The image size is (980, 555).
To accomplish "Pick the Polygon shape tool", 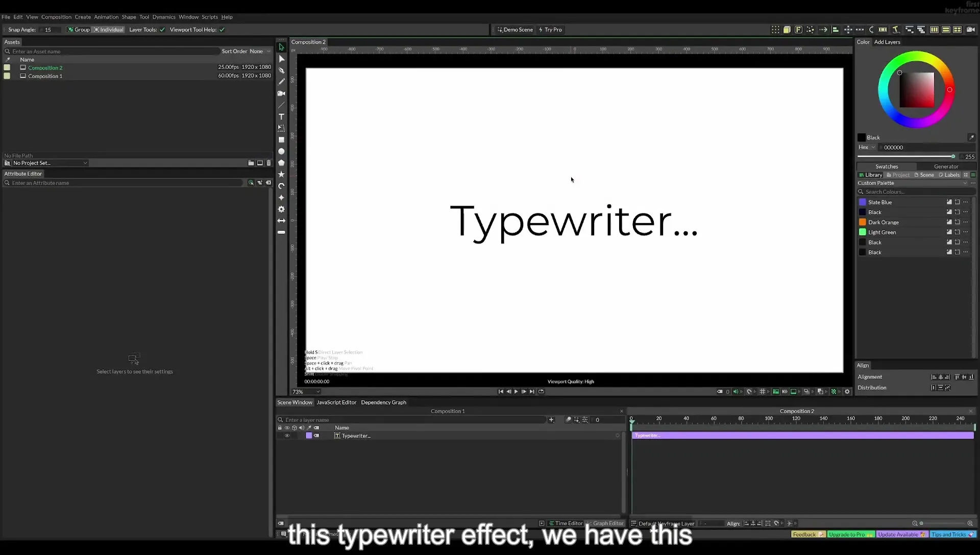I will (x=281, y=163).
